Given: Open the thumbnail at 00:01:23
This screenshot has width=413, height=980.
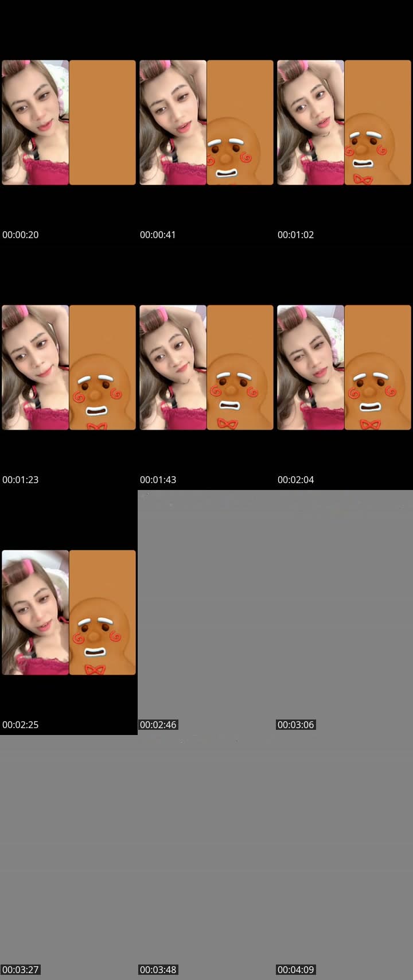Looking at the screenshot, I should tap(69, 367).
